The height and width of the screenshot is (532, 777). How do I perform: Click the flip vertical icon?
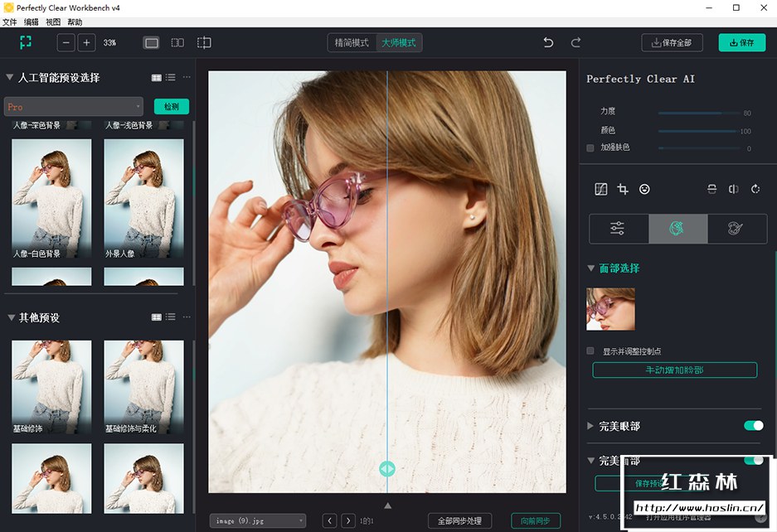pos(711,189)
